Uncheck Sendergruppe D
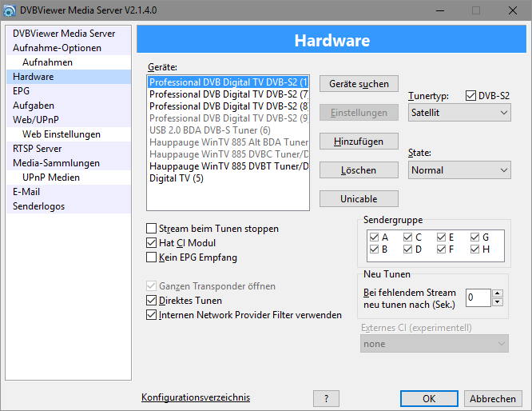This screenshot has height=411, width=532. [408, 249]
